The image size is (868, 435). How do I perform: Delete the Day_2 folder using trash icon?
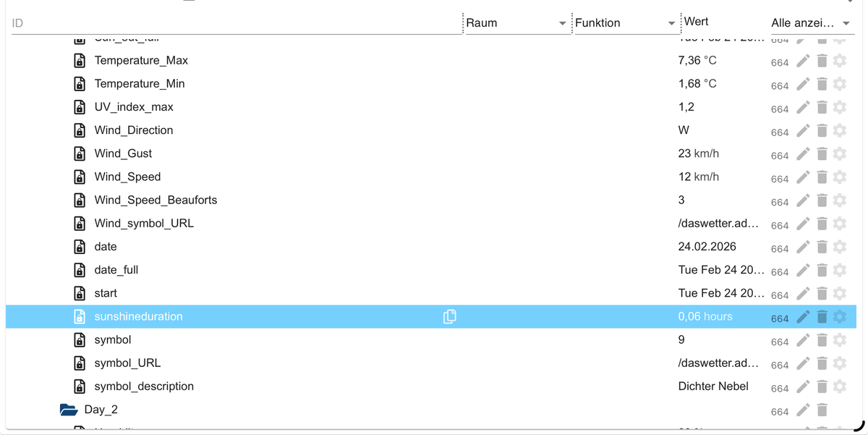(x=822, y=410)
